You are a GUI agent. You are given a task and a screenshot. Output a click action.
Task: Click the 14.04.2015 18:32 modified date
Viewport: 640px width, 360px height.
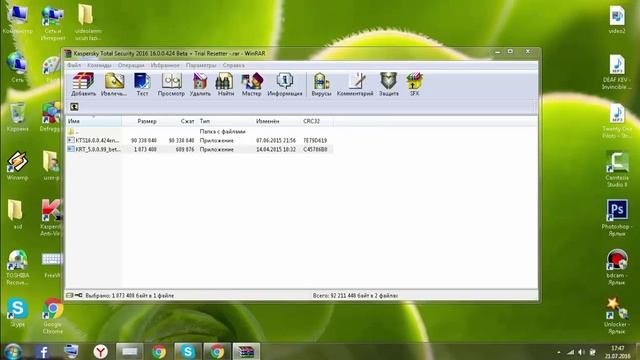276,149
